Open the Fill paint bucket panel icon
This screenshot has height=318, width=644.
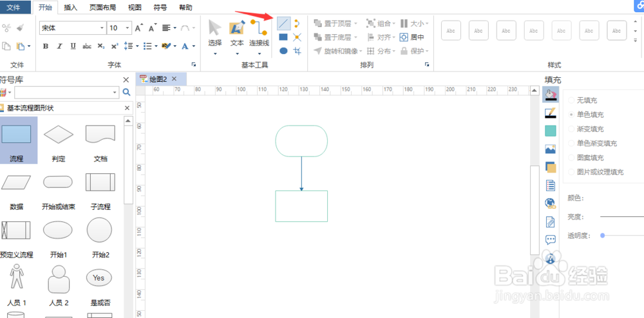coord(551,95)
